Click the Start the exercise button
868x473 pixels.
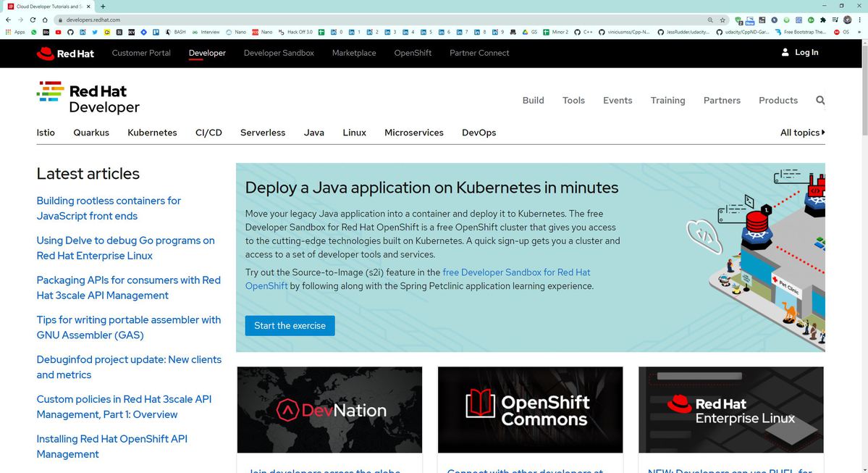click(290, 326)
